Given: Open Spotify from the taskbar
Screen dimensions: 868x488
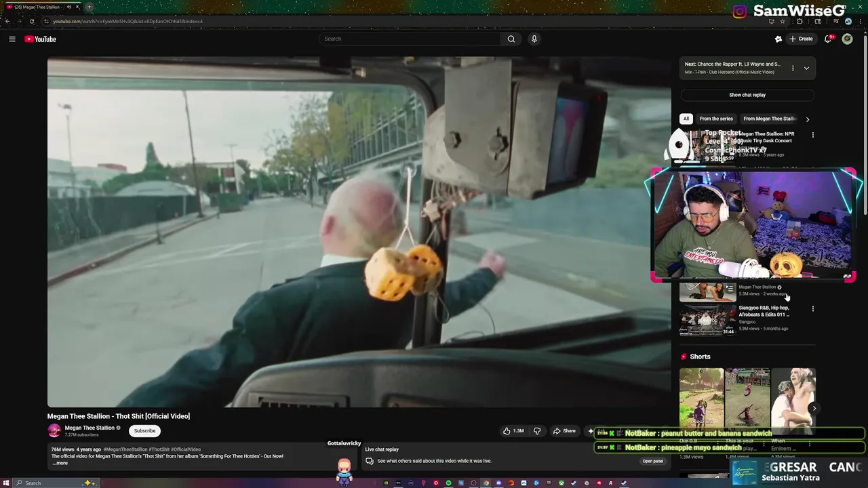Looking at the screenshot, I should tap(448, 483).
